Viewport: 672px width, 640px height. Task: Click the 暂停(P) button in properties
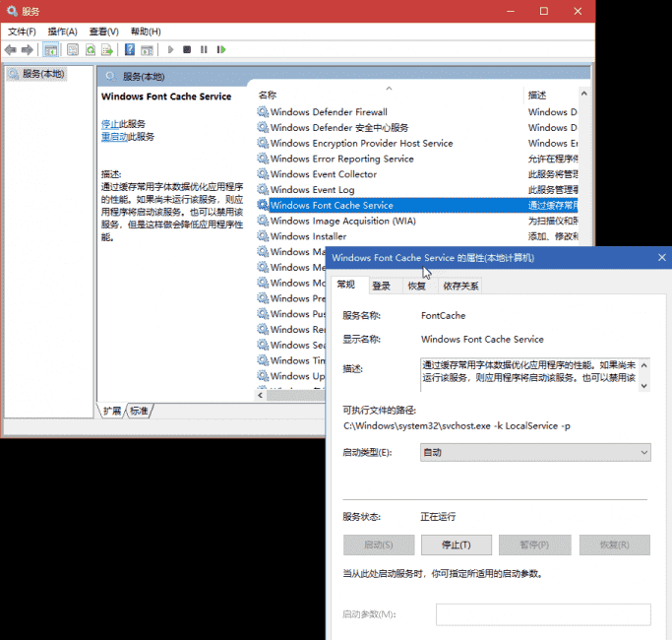point(535,544)
